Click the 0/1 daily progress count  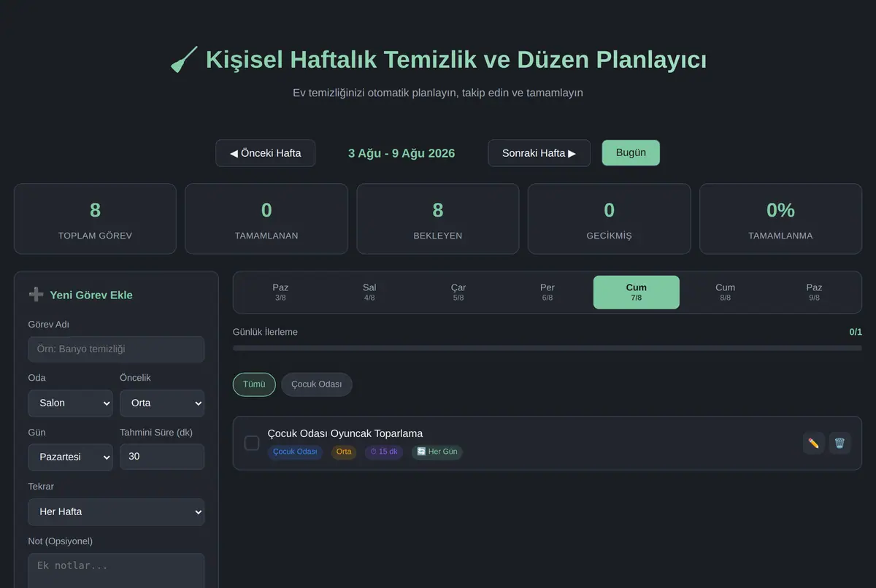[x=856, y=332]
